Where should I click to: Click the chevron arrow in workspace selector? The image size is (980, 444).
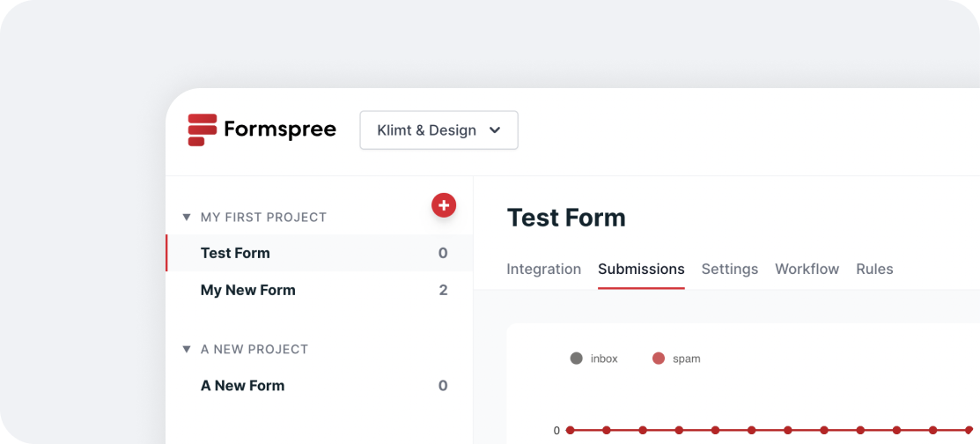pos(495,130)
